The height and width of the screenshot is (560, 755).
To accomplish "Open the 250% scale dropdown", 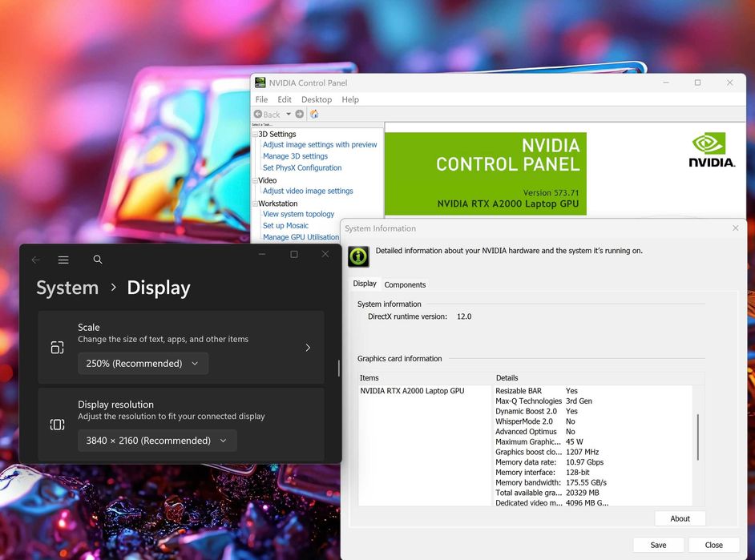I will (143, 364).
